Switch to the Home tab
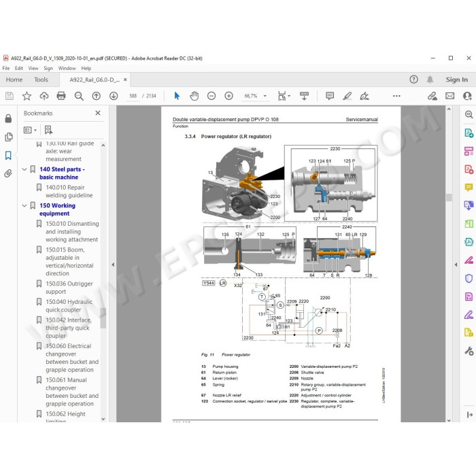This screenshot has width=476, height=476. point(14,80)
